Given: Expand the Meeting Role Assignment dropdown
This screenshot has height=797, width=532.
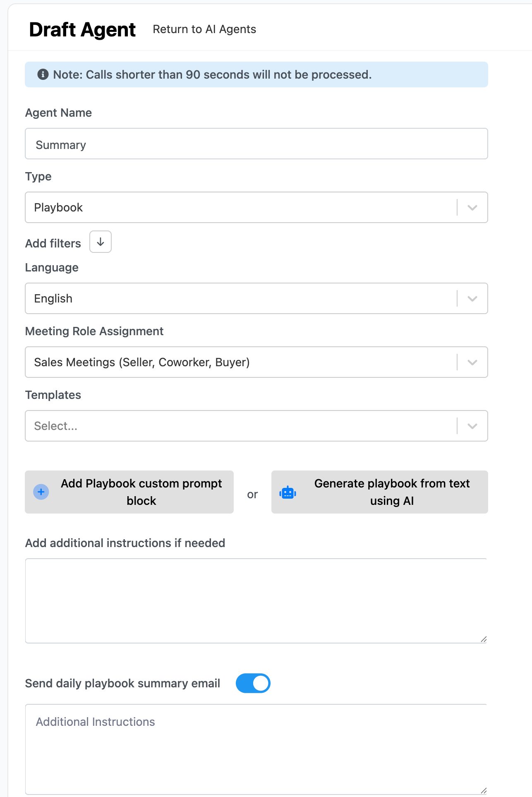Looking at the screenshot, I should 240,362.
